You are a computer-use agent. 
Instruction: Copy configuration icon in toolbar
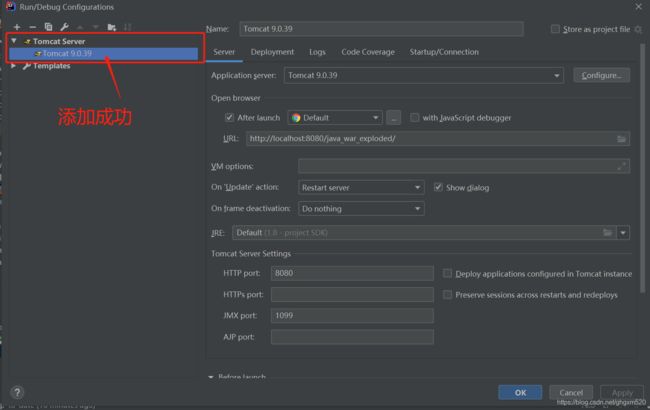(49, 27)
